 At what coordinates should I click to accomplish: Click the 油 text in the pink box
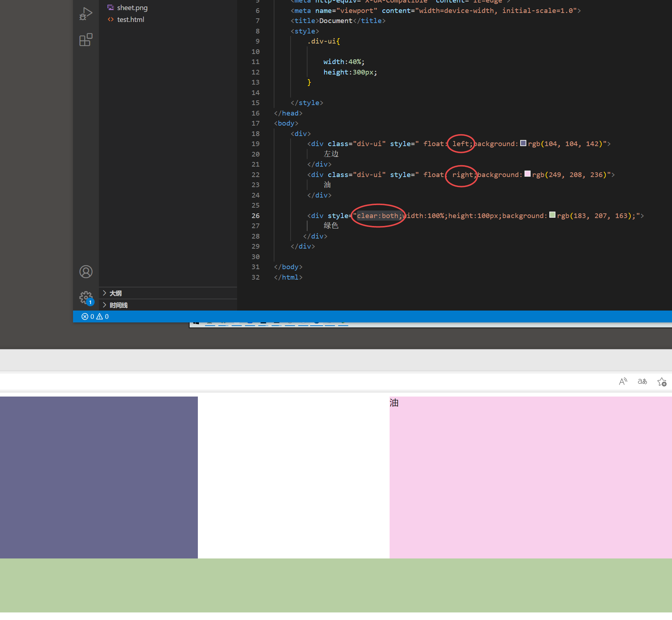(394, 403)
